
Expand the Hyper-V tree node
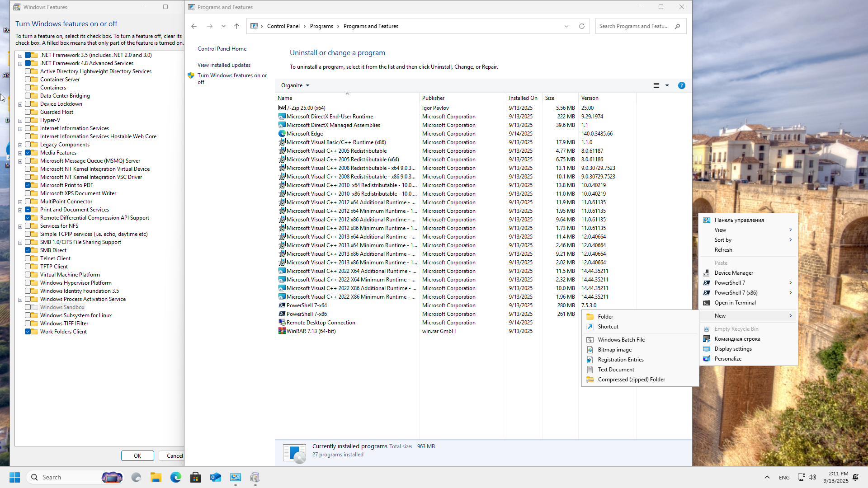[20, 121]
